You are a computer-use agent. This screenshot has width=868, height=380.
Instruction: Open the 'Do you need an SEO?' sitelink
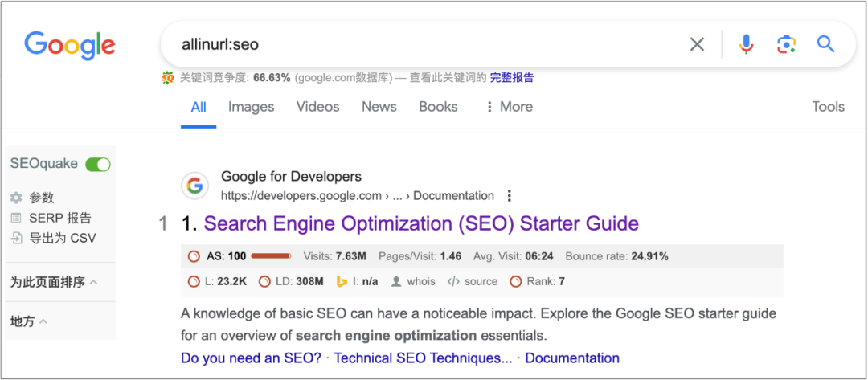tap(251, 358)
